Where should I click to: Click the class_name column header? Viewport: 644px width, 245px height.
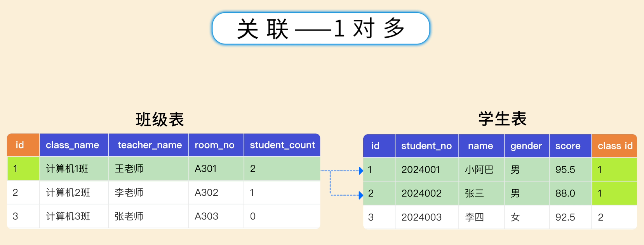point(73,145)
